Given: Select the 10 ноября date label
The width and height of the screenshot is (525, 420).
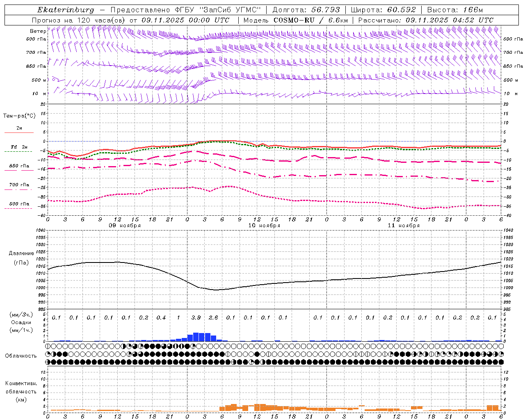Looking at the screenshot, I should [264, 226].
